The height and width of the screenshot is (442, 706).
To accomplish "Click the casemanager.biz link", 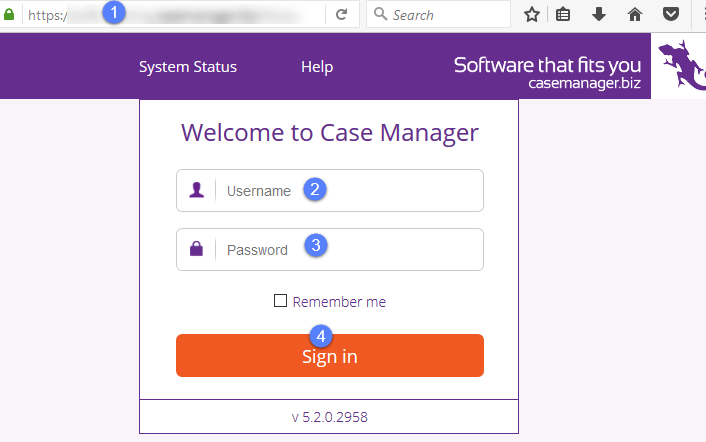I will (584, 83).
